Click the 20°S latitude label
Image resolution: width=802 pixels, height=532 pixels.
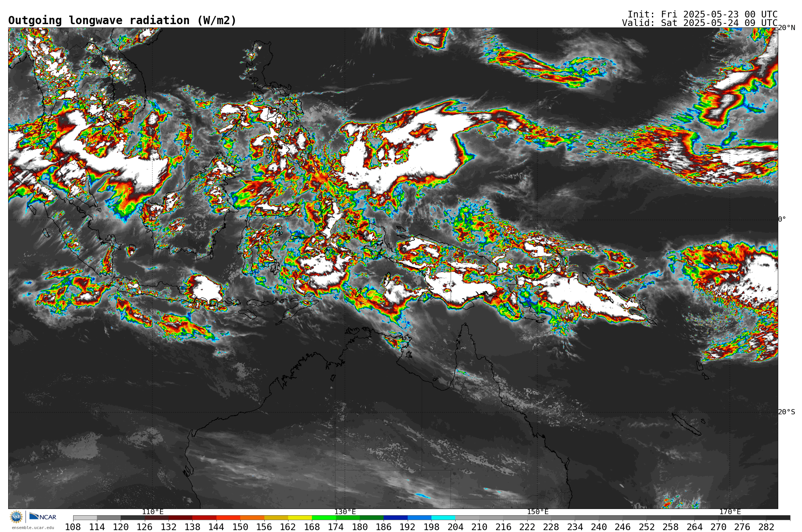[x=786, y=412]
